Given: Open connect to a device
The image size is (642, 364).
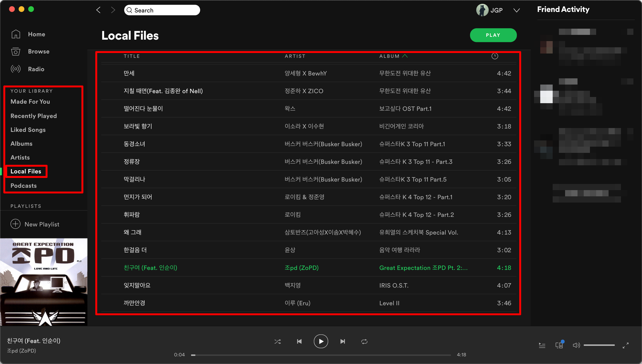Looking at the screenshot, I should coord(559,345).
